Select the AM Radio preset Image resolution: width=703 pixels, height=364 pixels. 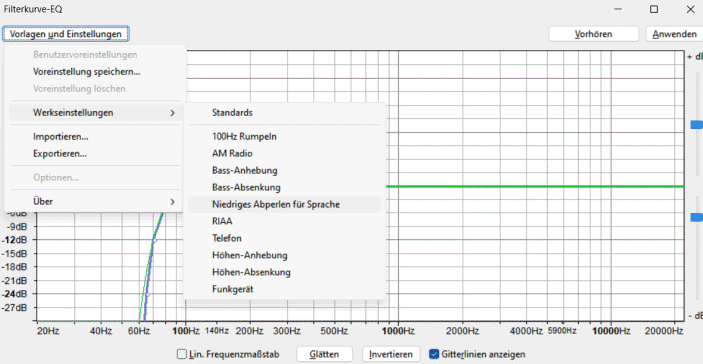(284, 154)
